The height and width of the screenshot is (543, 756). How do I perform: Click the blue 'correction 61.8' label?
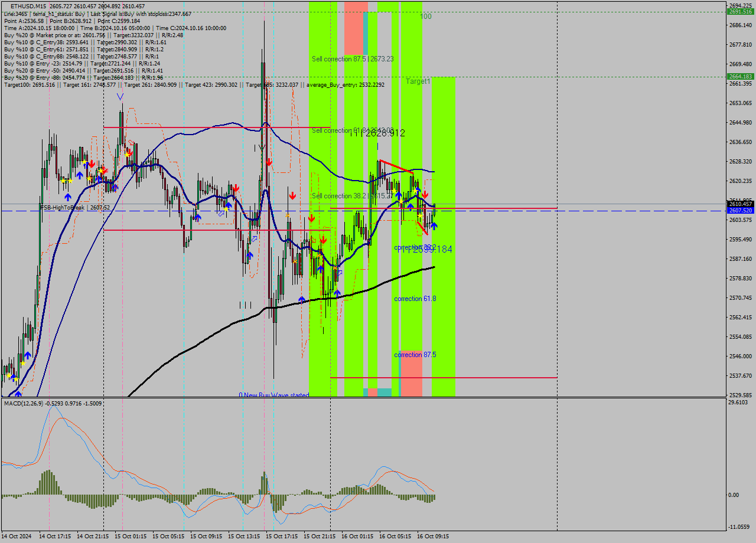coord(415,299)
